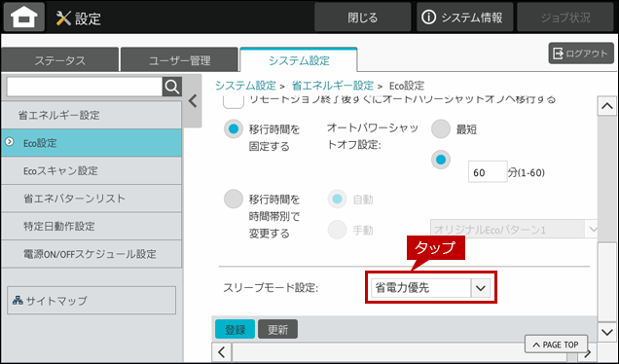The width and height of the screenshot is (619, 364).
Task: Open 省エネパターンリスト menu item
Action: click(91, 199)
